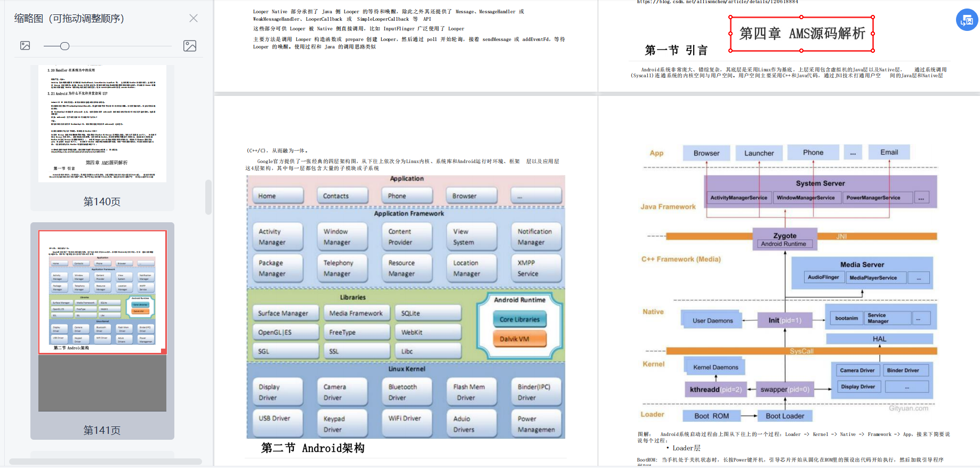
Task: Click the 'Email' box in the App row
Action: tap(889, 152)
